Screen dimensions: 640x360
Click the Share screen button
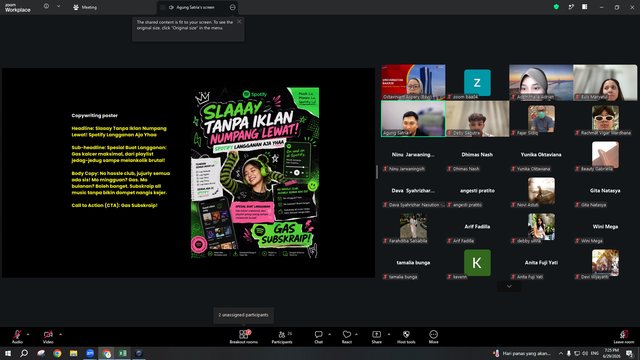click(x=376, y=337)
